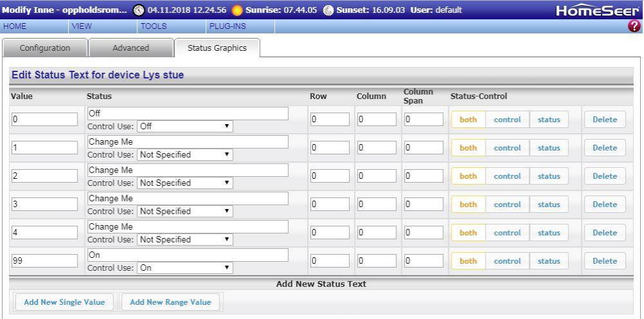Click the clock icon beside the date

pos(138,10)
